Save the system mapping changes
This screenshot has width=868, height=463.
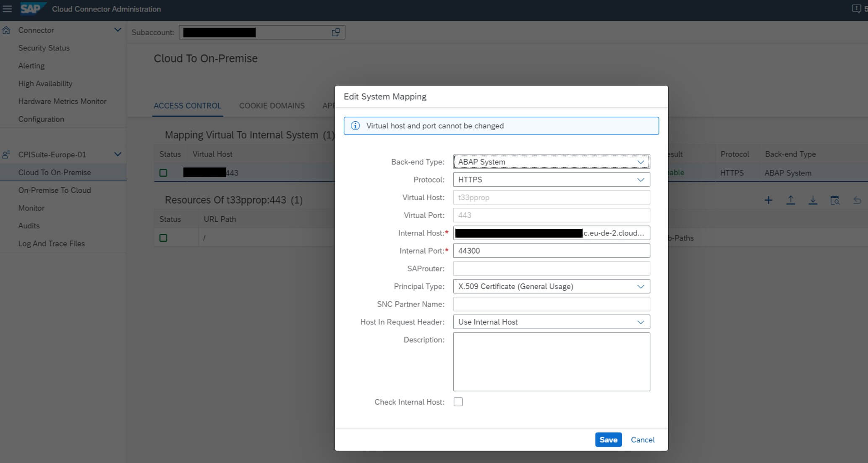(608, 439)
